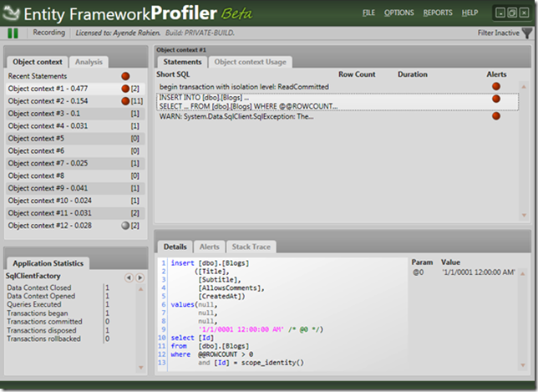Select Object context #3 - 0.1
This screenshot has width=538, height=392.
[x=75, y=114]
